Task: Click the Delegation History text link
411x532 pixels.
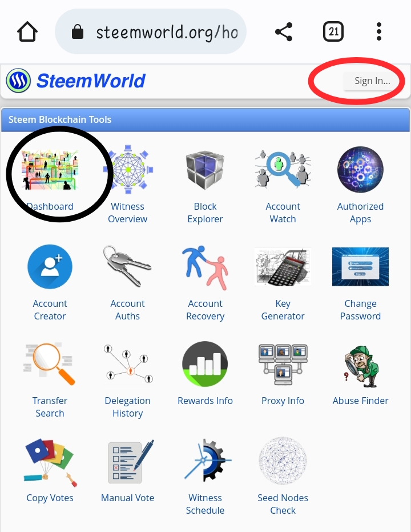Action: pyautogui.click(x=127, y=407)
